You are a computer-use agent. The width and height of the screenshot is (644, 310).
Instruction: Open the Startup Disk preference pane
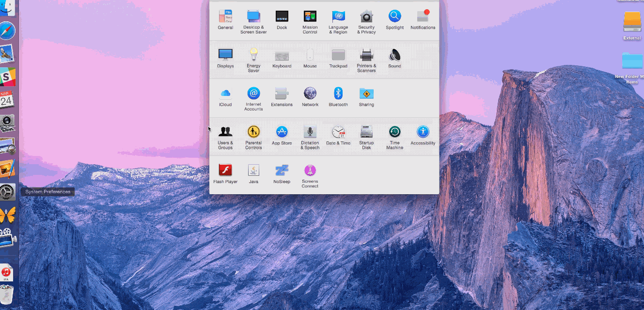tap(366, 137)
